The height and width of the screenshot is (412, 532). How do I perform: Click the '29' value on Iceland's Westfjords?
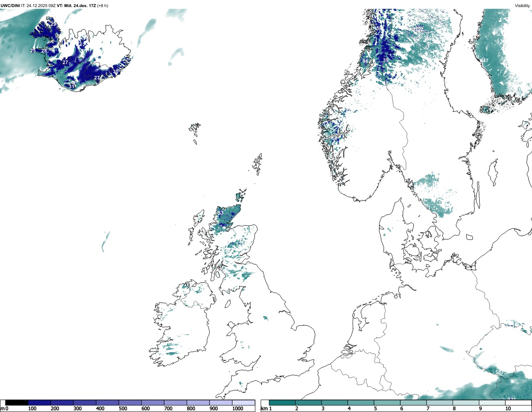[54, 24]
